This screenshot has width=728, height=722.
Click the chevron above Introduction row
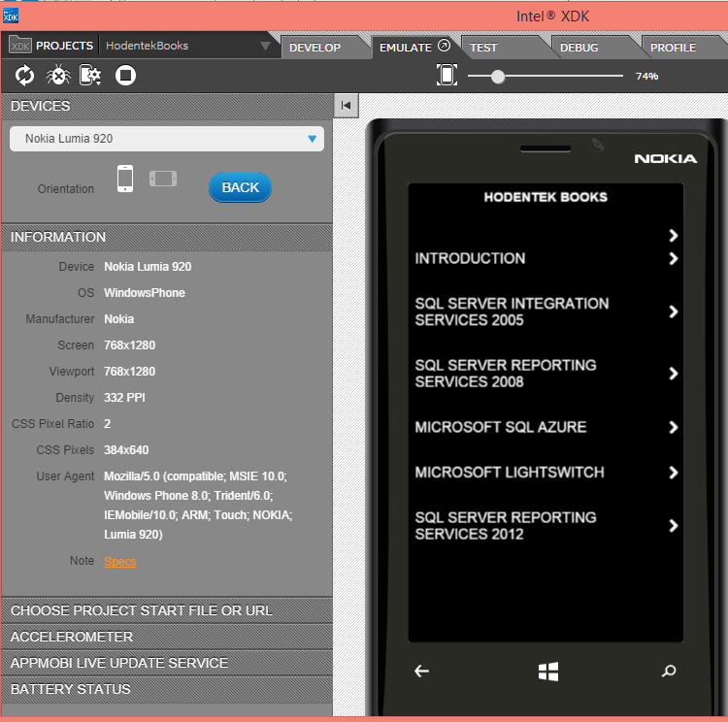[674, 236]
